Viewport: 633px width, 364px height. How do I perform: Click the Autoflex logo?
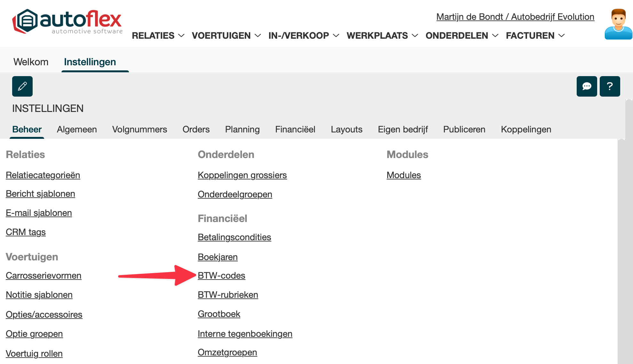pos(68,21)
